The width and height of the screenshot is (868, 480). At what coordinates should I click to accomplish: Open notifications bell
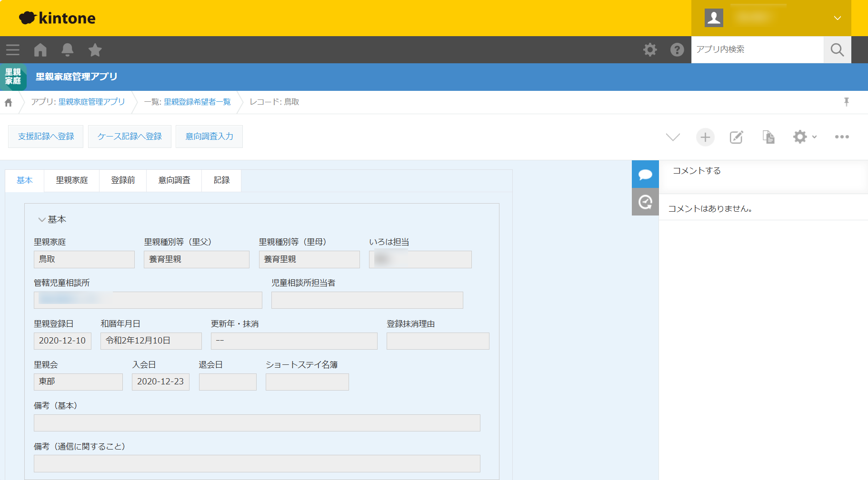68,50
